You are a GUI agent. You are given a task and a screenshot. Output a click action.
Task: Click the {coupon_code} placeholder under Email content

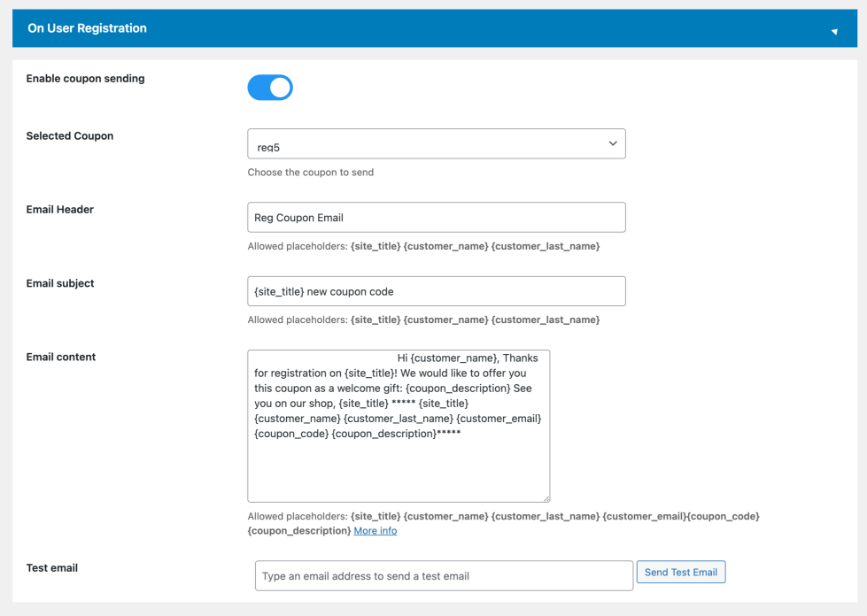724,516
